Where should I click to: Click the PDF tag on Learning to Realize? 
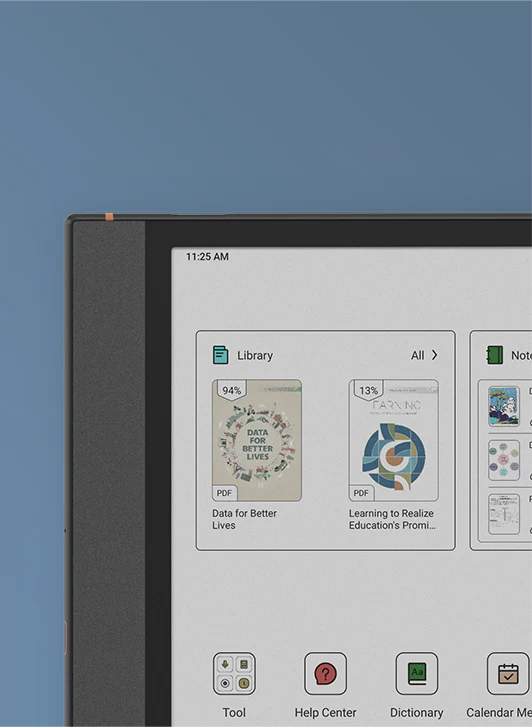(361, 493)
